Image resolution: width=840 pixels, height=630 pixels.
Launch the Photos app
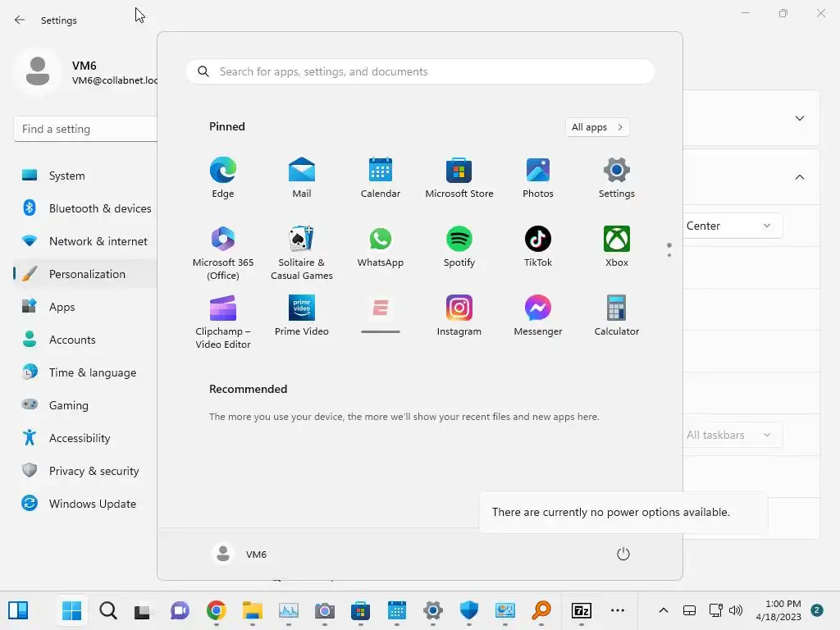[x=538, y=178]
